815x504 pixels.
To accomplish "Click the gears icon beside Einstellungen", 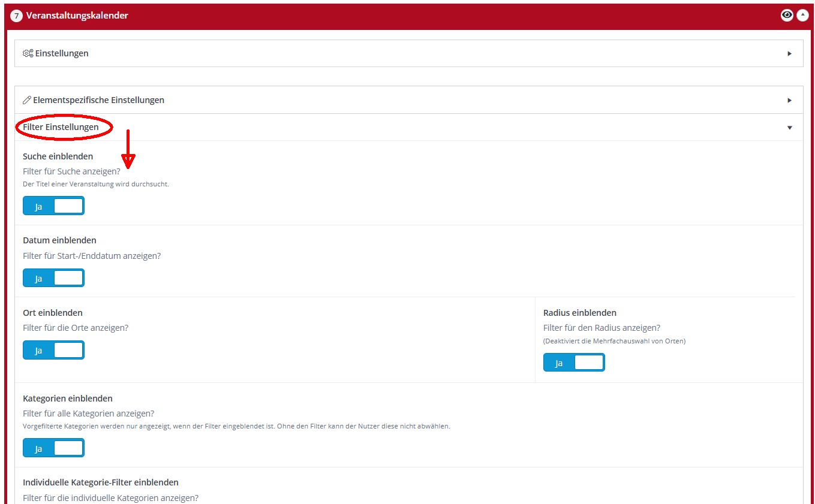I will (x=28, y=53).
